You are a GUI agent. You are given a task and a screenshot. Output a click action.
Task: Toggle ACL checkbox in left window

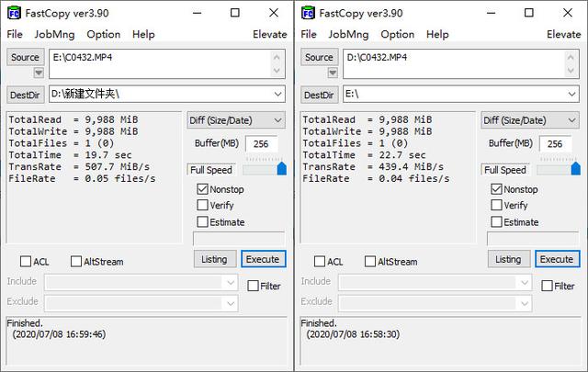click(x=26, y=262)
